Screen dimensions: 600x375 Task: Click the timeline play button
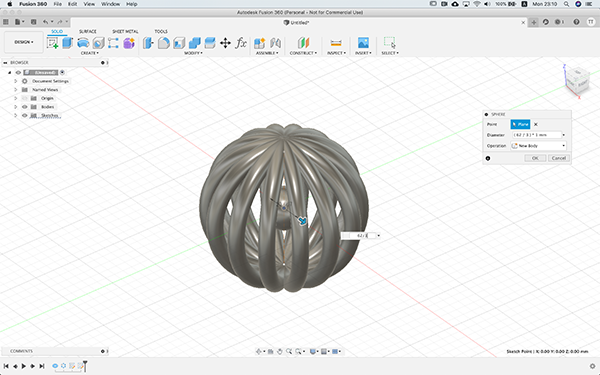click(24, 366)
